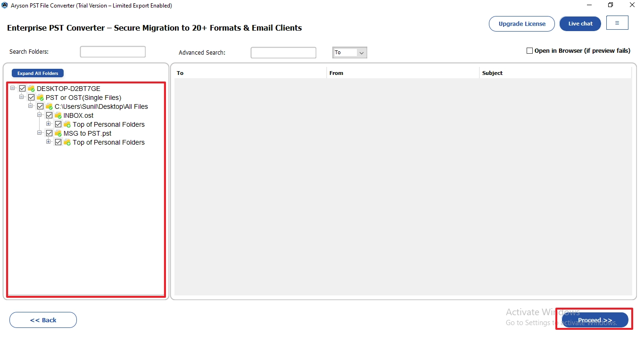Click folder icon beside PST or OST(Single Files)
The image size is (644, 343).
[41, 98]
